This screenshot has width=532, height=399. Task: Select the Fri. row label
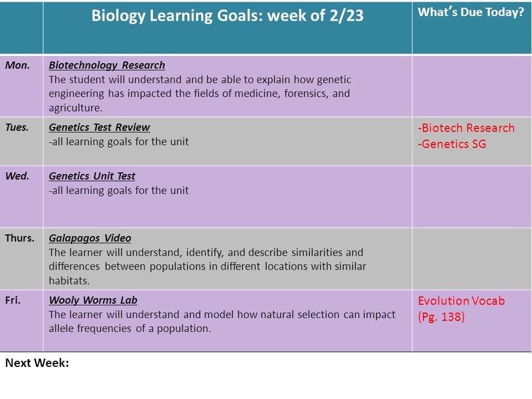[x=13, y=300]
